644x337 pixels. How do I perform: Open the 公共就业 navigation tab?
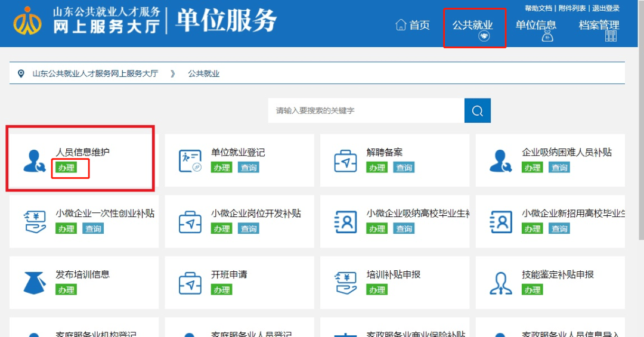click(x=473, y=25)
